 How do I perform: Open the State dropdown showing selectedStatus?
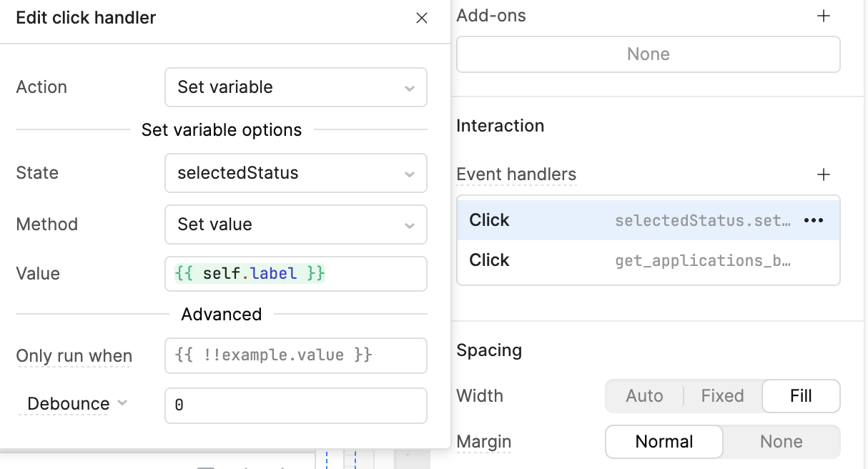295,173
